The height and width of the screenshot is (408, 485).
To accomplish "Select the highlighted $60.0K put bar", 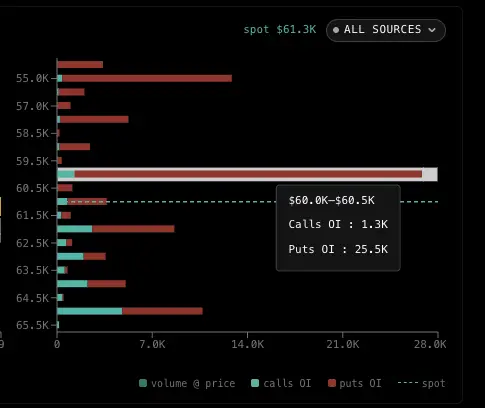I will coord(248,174).
